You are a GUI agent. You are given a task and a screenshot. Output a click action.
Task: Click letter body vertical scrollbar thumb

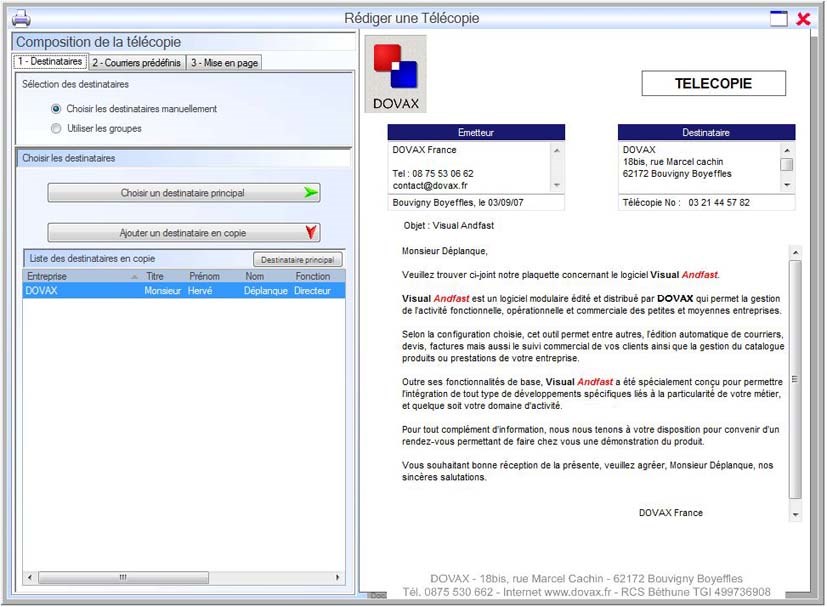point(795,379)
